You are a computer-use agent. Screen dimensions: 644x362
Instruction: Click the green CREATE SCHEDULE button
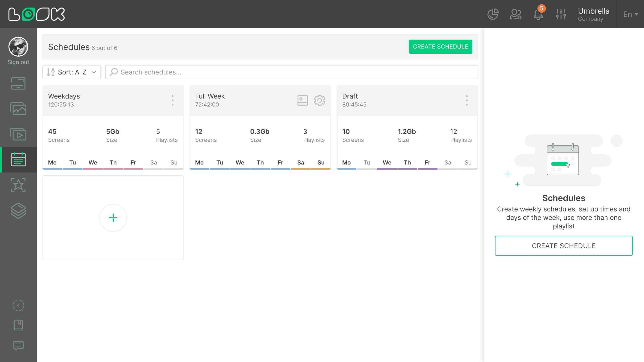pos(440,47)
